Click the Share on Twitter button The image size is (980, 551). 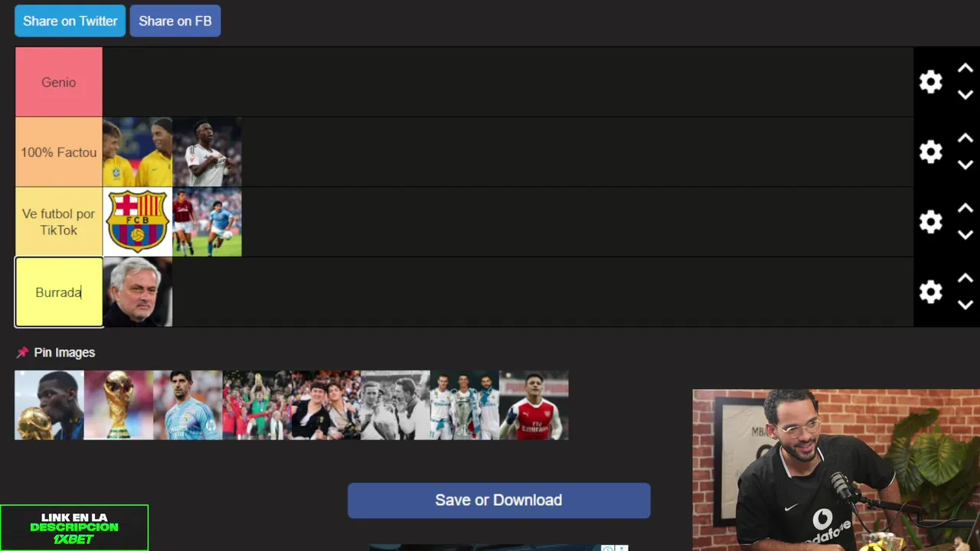click(70, 21)
